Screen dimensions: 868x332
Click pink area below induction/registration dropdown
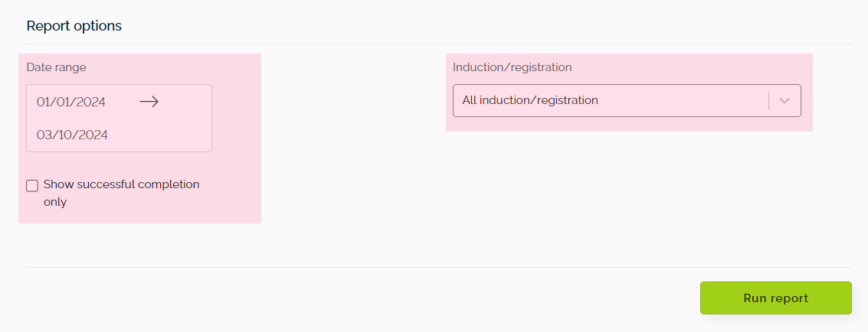pos(627,124)
